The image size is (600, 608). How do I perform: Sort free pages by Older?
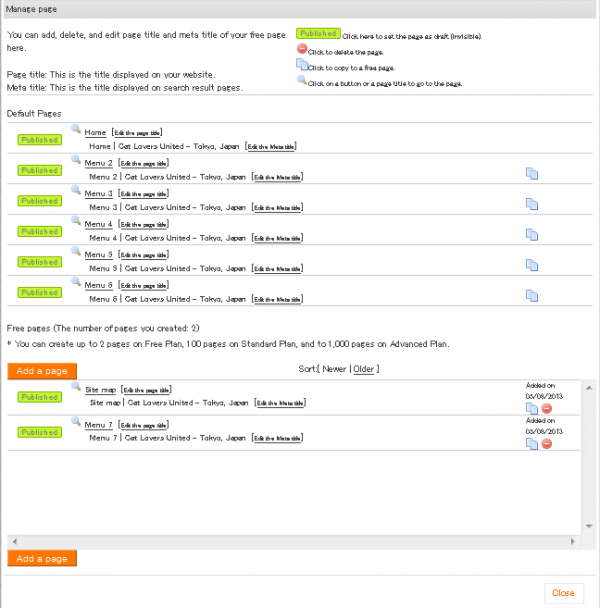(363, 369)
